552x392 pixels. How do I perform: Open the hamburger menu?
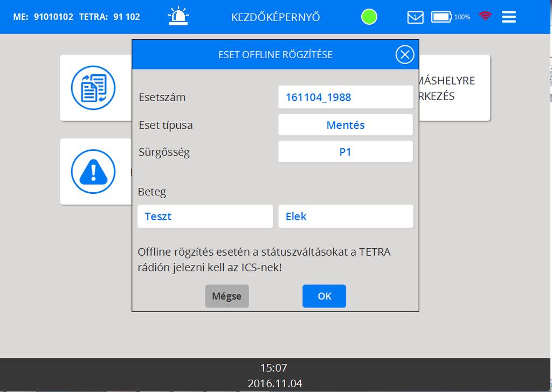tap(509, 17)
